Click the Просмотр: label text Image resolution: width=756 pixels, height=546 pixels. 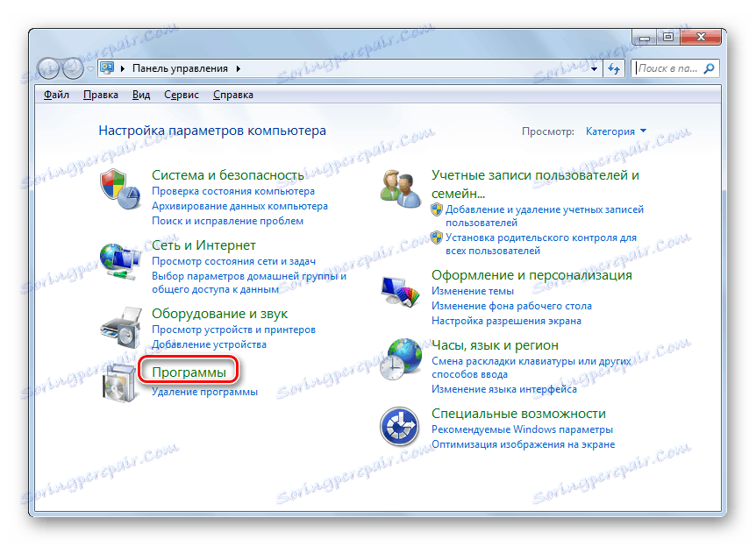click(548, 131)
